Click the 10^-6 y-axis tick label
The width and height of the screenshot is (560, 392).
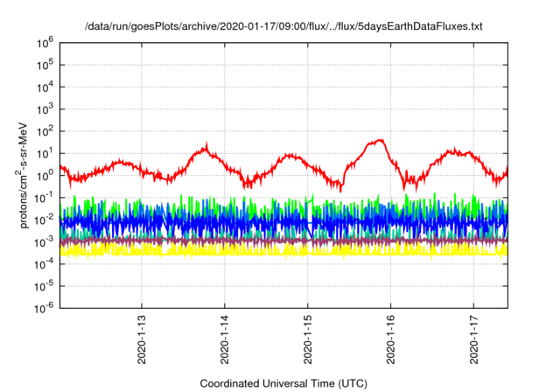[44, 308]
